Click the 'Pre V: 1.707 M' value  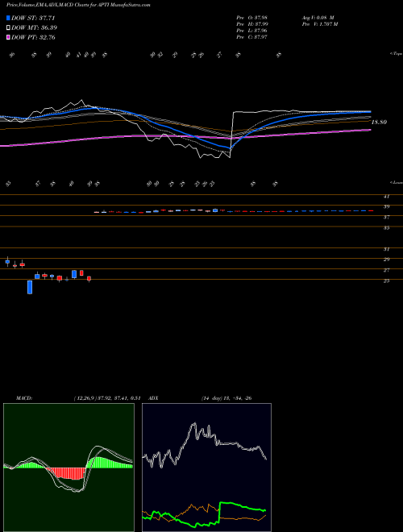(319, 24)
